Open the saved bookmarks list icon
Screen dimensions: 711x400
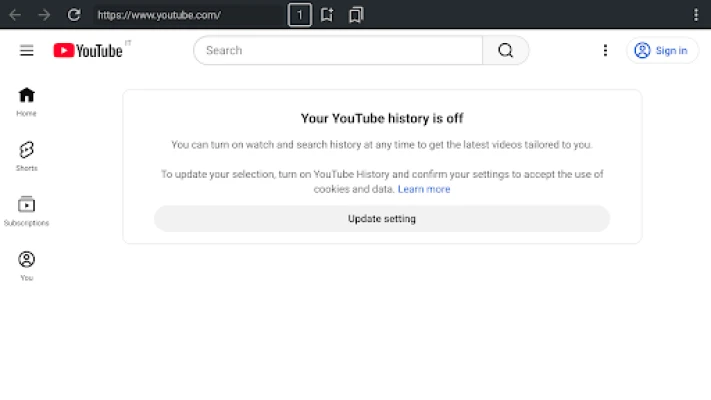tap(356, 15)
